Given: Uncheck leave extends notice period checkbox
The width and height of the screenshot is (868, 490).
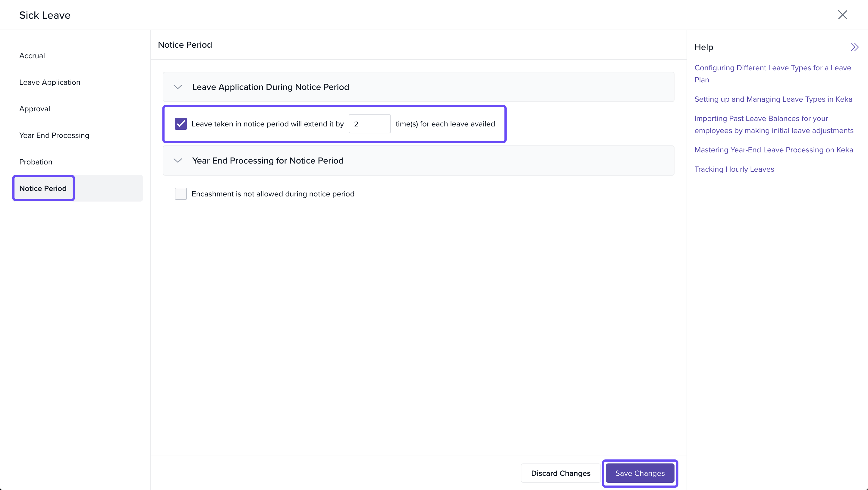Looking at the screenshot, I should (x=181, y=124).
